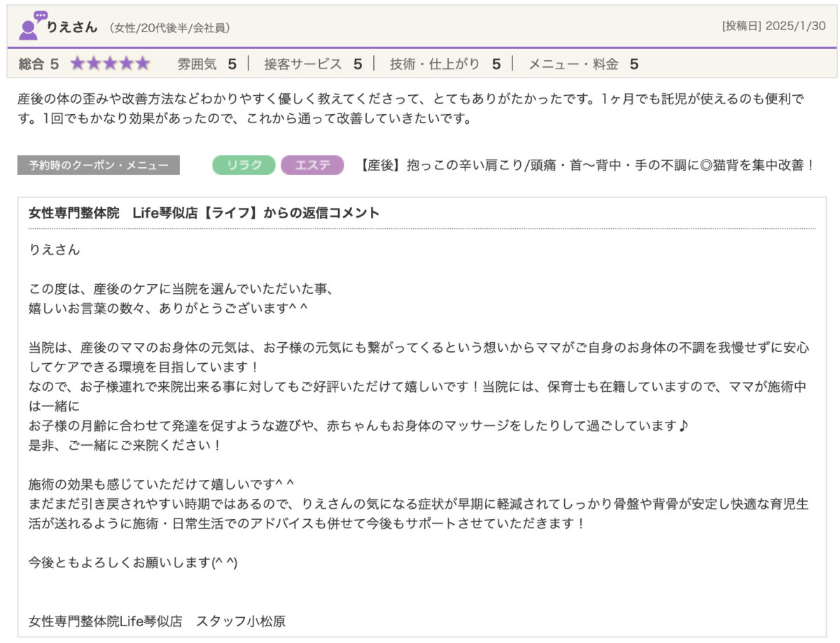
Task: Open reviewer name りえさん at top
Action: click(x=72, y=27)
